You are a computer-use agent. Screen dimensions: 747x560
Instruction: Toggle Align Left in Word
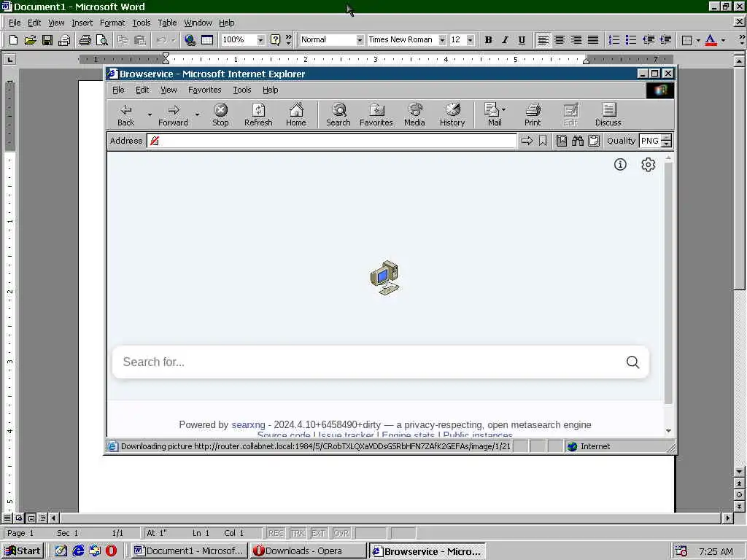coord(543,40)
